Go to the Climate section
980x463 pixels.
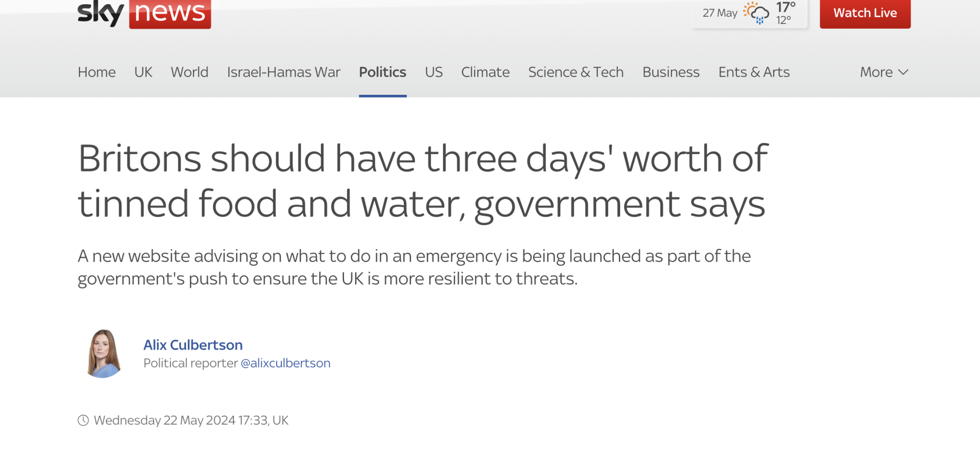pyautogui.click(x=485, y=72)
